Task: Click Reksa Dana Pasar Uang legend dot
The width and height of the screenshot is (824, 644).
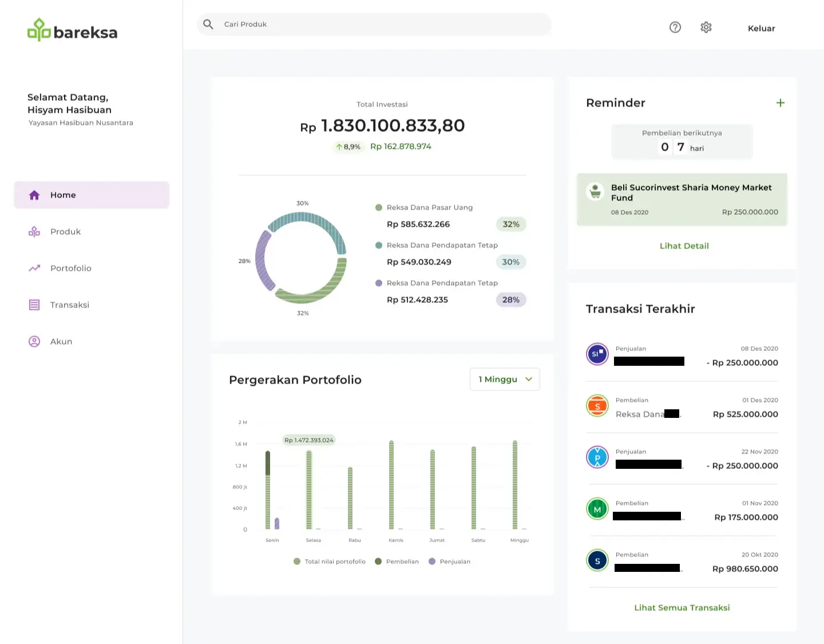Action: coord(379,207)
